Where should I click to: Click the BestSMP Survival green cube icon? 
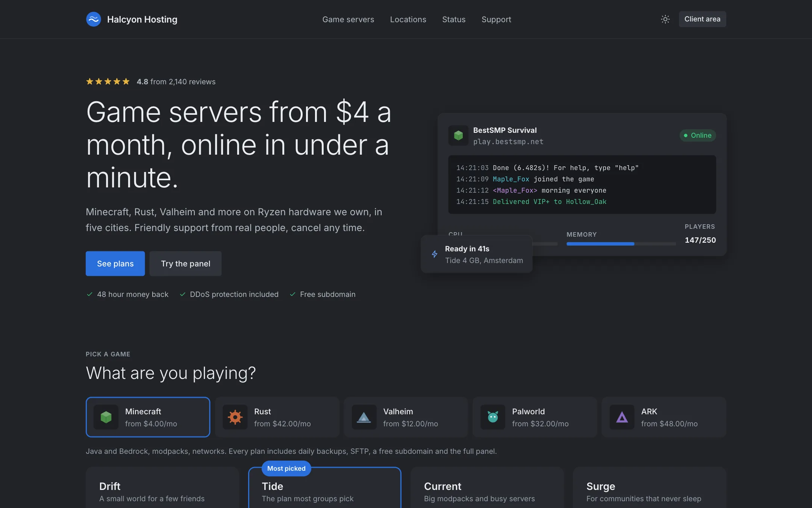click(458, 135)
